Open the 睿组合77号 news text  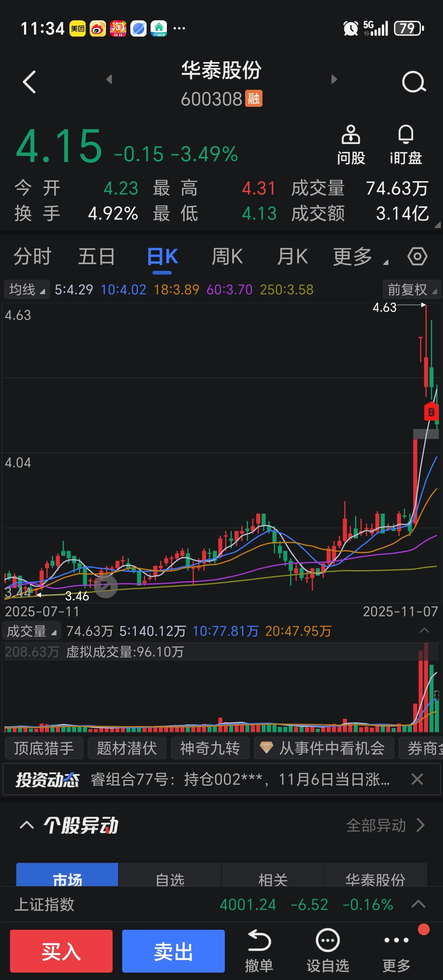tap(240, 779)
